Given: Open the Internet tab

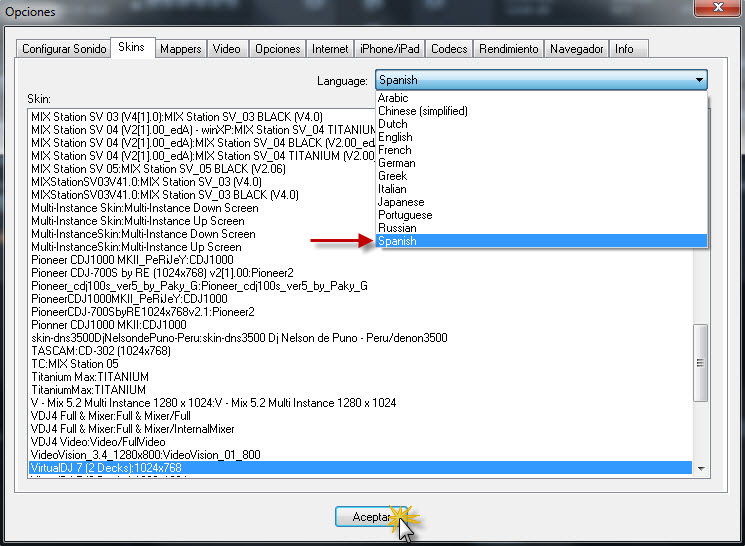Looking at the screenshot, I should [330, 49].
